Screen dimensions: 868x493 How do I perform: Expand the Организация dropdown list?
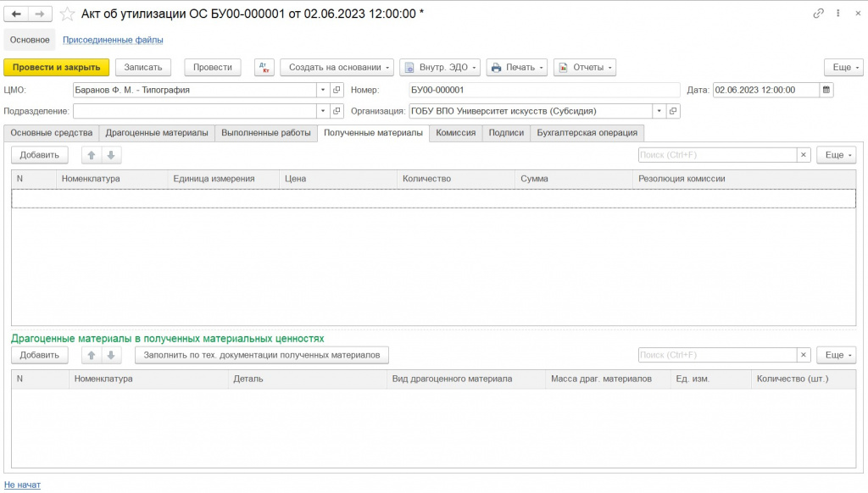659,111
